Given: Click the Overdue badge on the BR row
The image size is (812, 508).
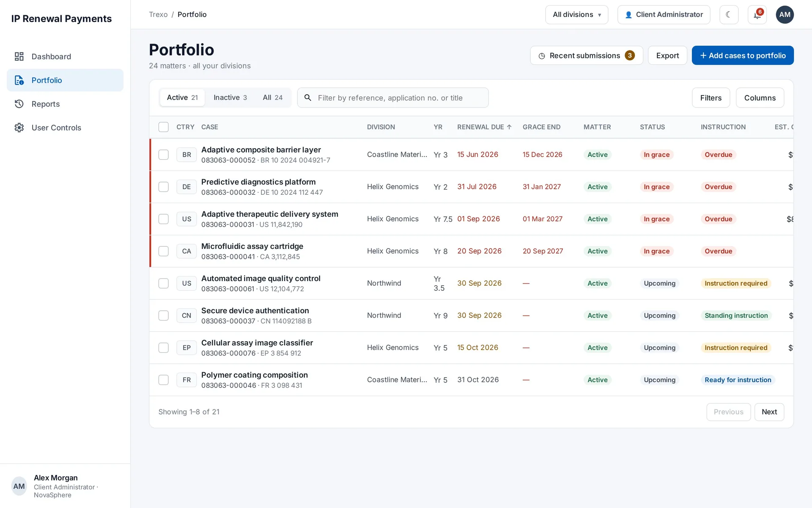Looking at the screenshot, I should coord(718,155).
